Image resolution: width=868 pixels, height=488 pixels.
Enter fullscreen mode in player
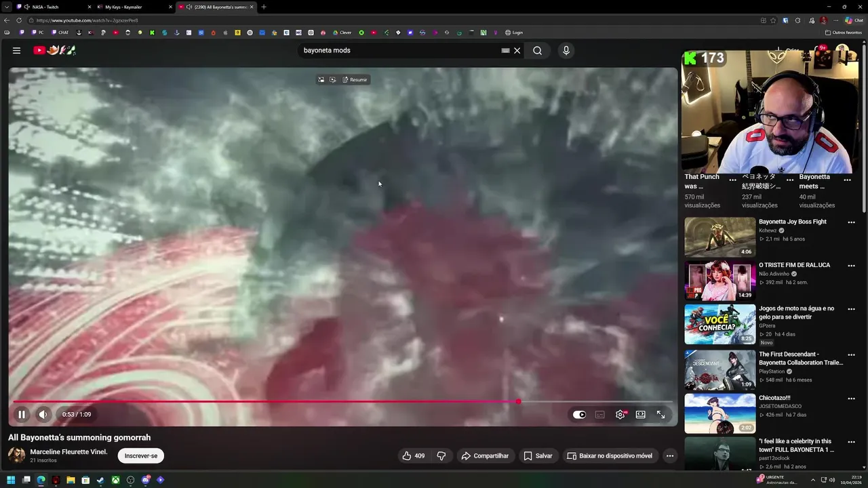pos(660,414)
